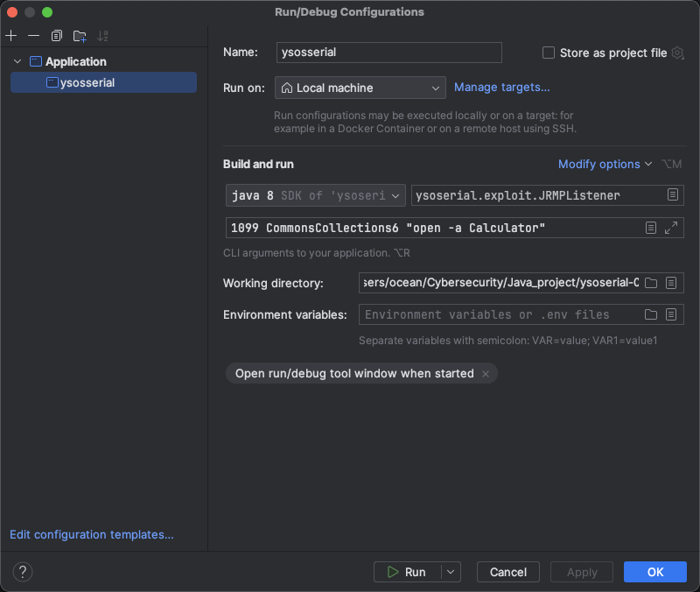700x592 pixels.
Task: Click the move into new folder icon
Action: coord(80,36)
